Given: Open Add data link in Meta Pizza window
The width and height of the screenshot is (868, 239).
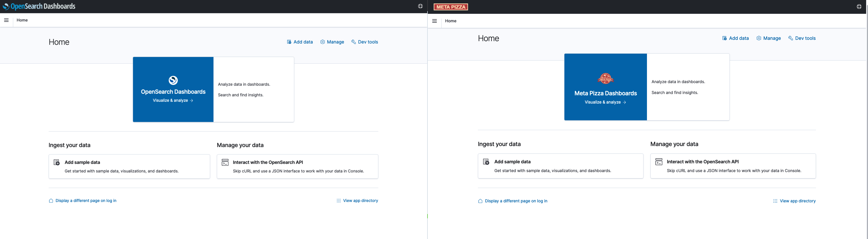Looking at the screenshot, I should click(x=739, y=38).
